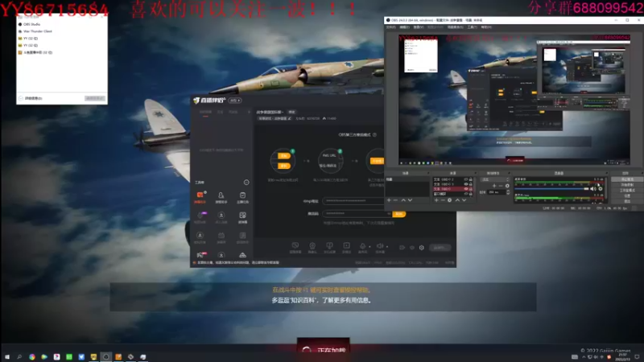This screenshot has width=644, height=362.
Task: Open the desktop audio gear in OBS mixer
Action: [x=601, y=189]
